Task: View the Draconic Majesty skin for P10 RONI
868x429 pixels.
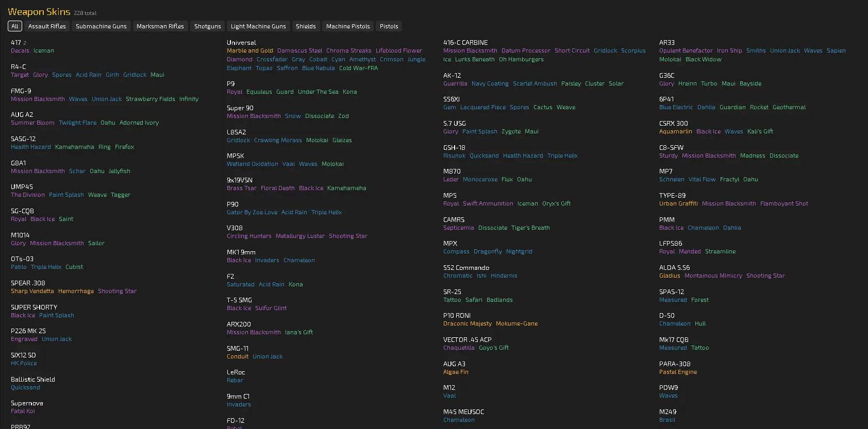Action: pyautogui.click(x=467, y=324)
